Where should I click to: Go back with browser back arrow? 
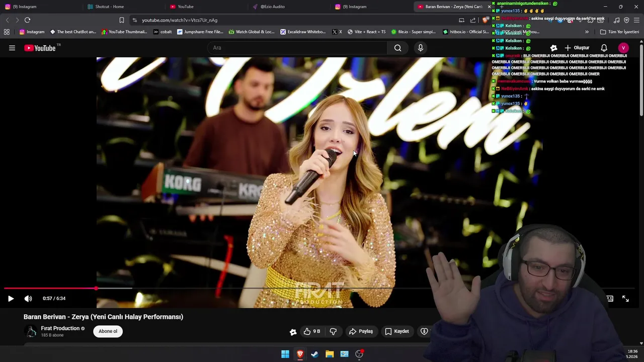(x=7, y=20)
